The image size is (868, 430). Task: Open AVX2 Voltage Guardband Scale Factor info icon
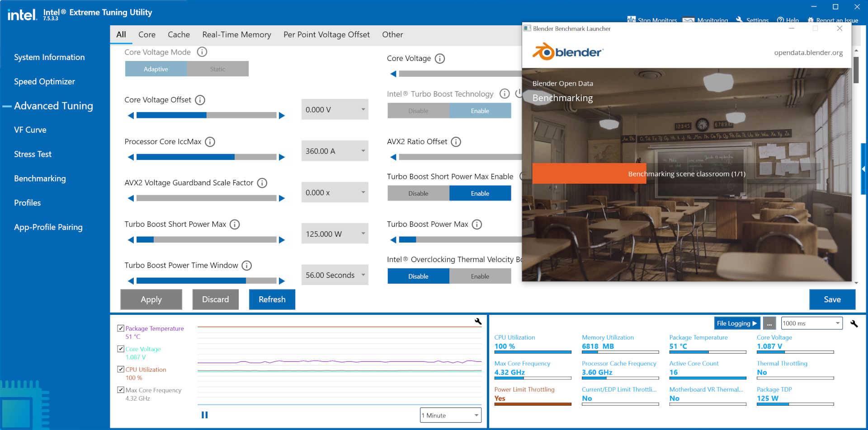tap(262, 183)
